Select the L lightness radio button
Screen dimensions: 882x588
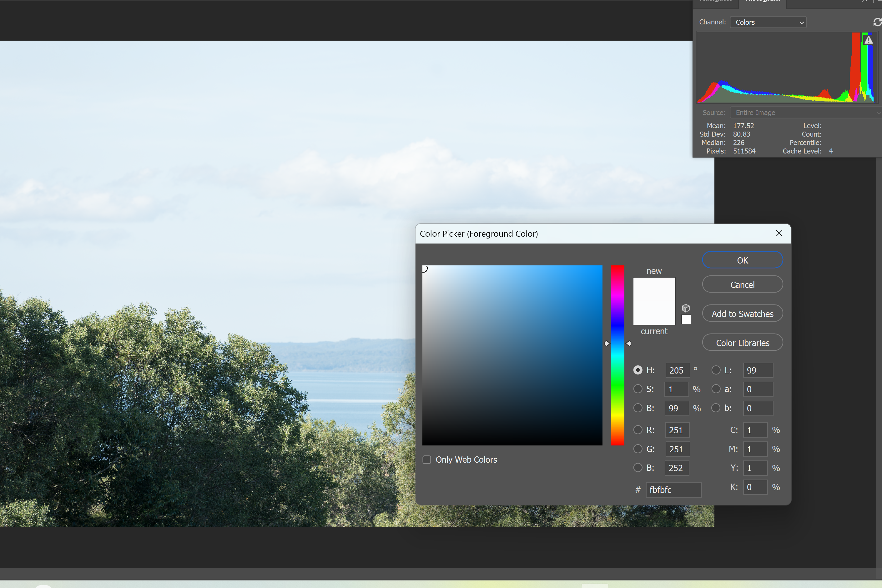point(716,370)
